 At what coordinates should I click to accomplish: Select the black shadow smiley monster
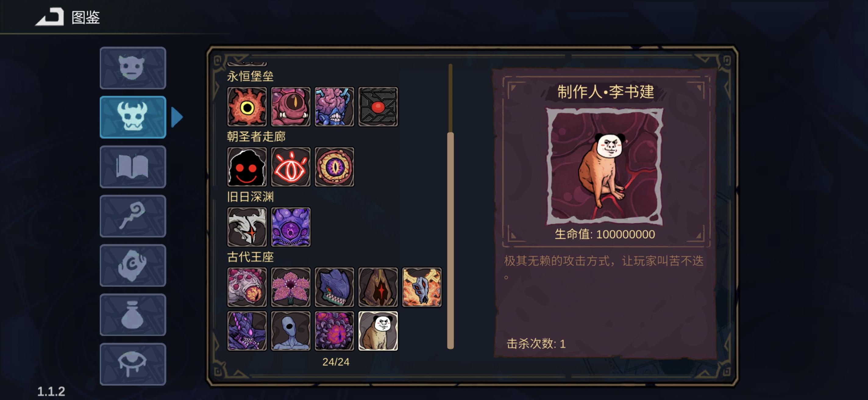[247, 167]
